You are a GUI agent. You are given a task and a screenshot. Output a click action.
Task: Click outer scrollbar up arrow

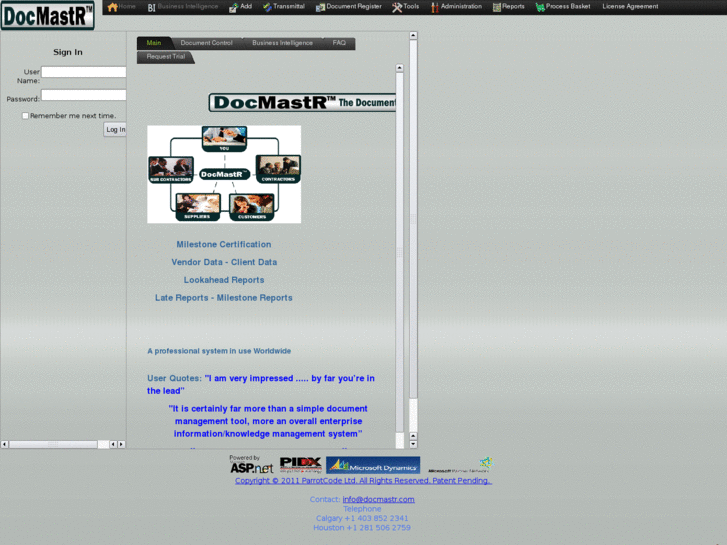(413, 35)
